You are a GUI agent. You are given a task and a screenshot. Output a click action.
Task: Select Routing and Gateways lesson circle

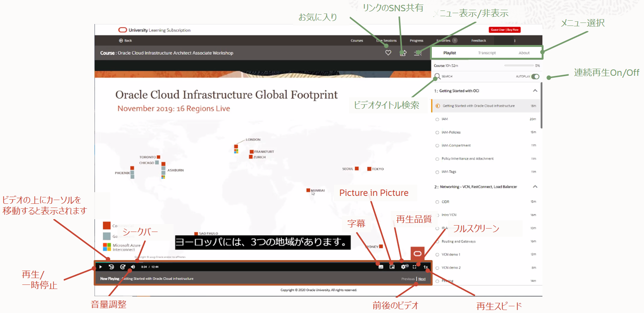point(437,242)
